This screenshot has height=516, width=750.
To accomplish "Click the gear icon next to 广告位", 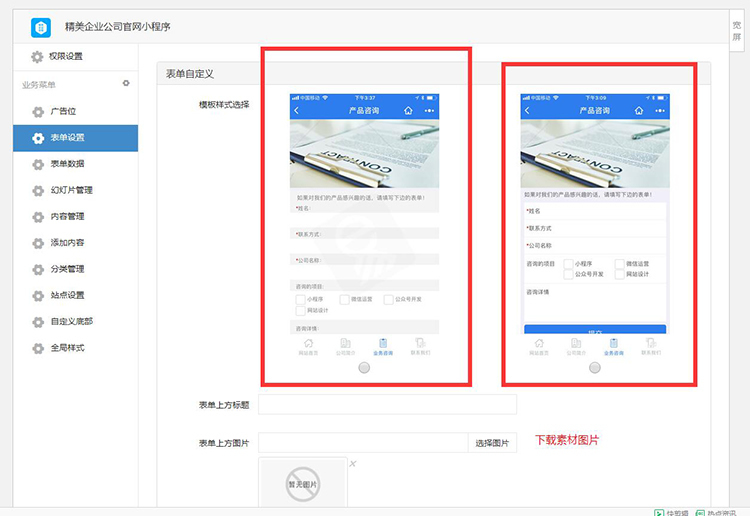I will click(x=38, y=112).
